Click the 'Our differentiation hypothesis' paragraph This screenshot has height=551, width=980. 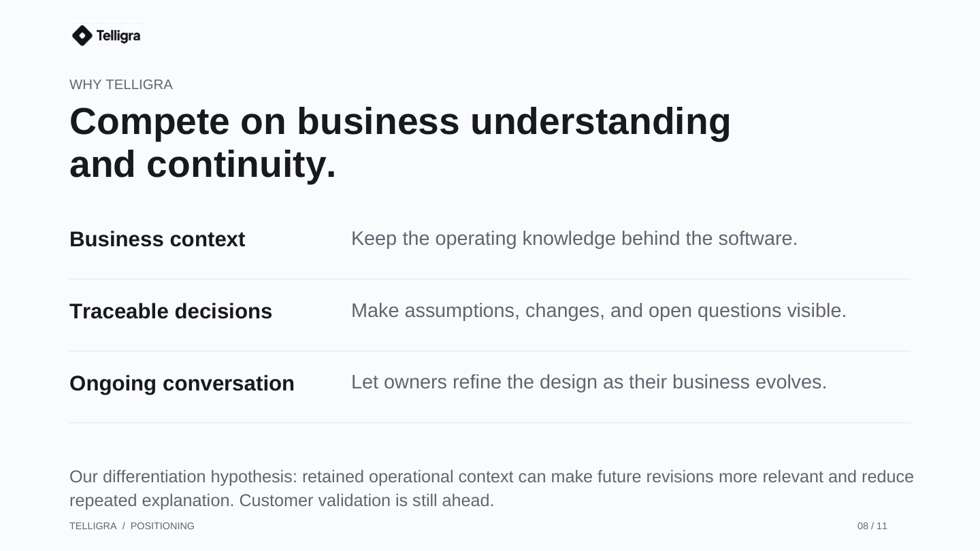491,488
